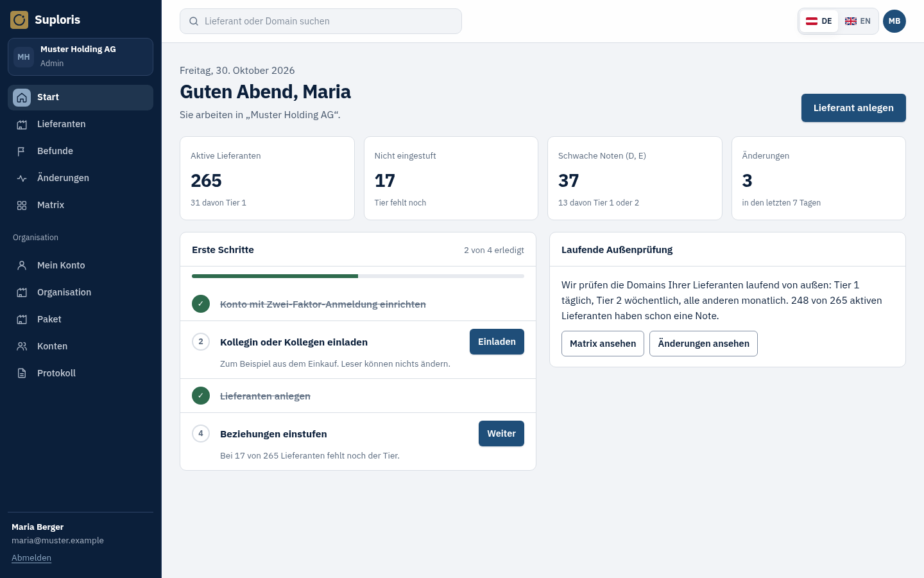Click the Abmelden link
The height and width of the screenshot is (578, 924).
pyautogui.click(x=31, y=558)
